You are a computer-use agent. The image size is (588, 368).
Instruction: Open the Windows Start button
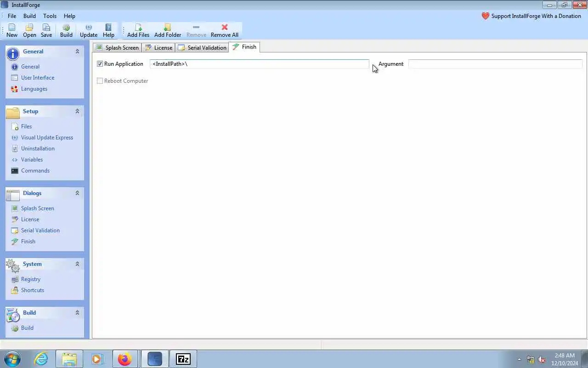(12, 359)
